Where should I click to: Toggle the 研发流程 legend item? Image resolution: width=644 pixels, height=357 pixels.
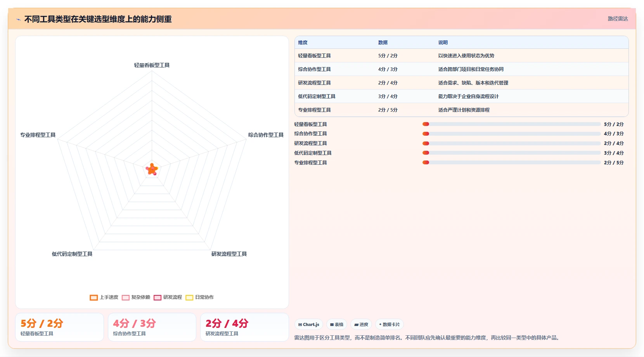pyautogui.click(x=168, y=297)
